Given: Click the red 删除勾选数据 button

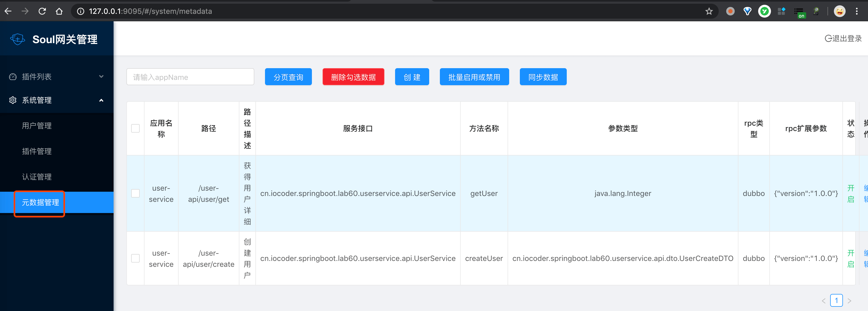Looking at the screenshot, I should coord(353,77).
